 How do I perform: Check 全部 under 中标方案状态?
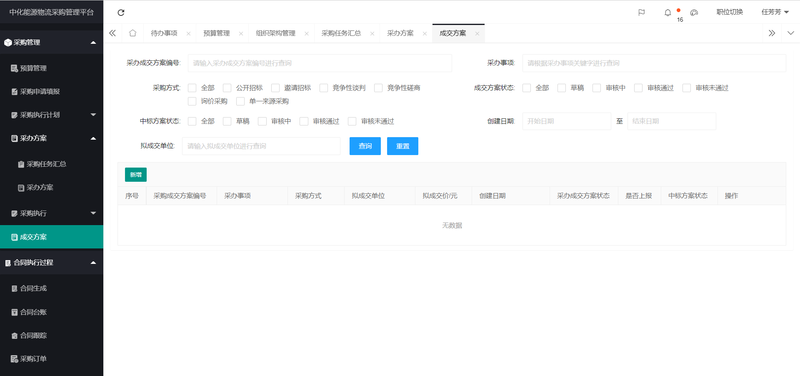pos(192,121)
